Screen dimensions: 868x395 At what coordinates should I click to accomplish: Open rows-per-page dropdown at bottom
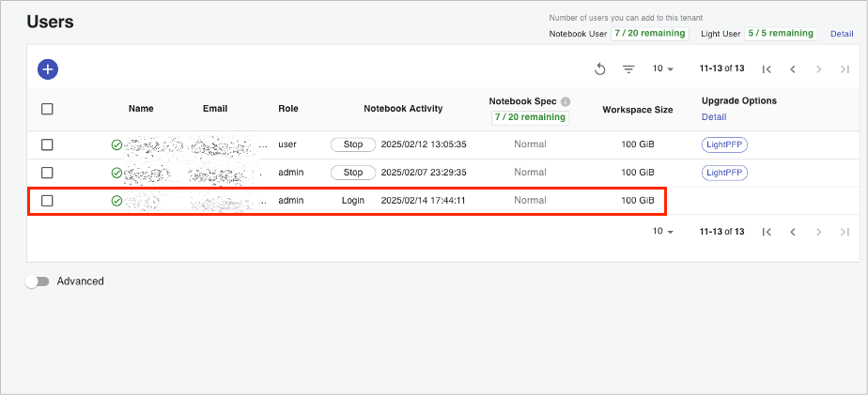click(x=663, y=232)
